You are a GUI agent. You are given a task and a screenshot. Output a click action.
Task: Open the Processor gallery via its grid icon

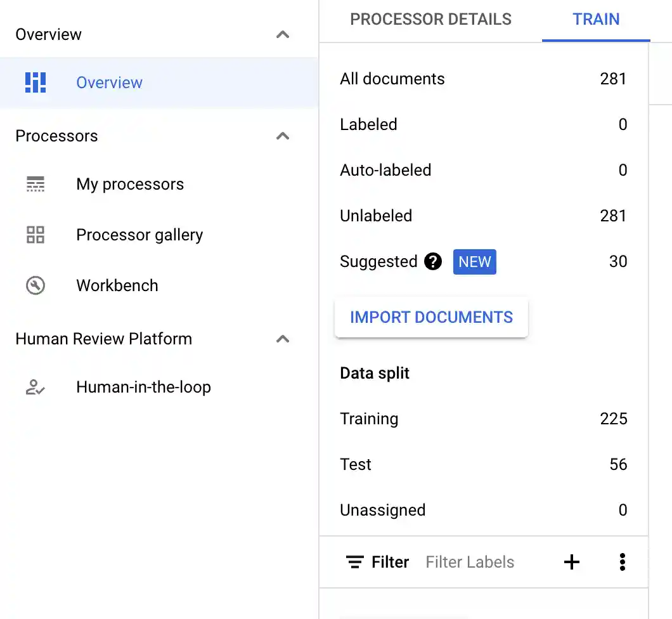click(36, 235)
